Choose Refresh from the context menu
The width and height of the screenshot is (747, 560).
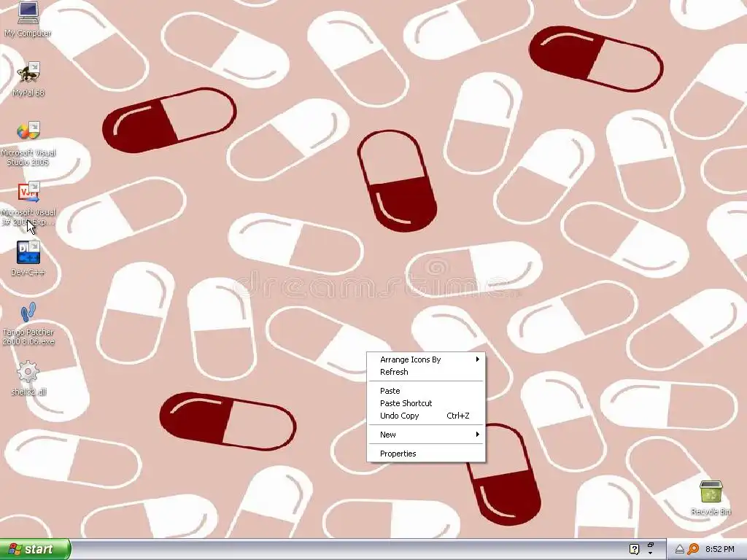tap(426, 372)
